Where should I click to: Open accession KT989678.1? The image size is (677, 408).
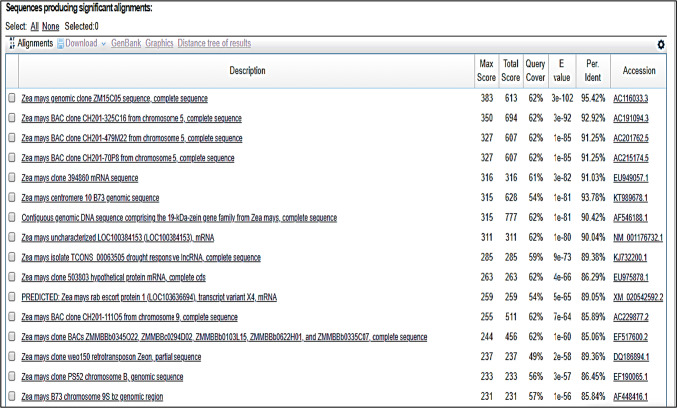pyautogui.click(x=639, y=197)
